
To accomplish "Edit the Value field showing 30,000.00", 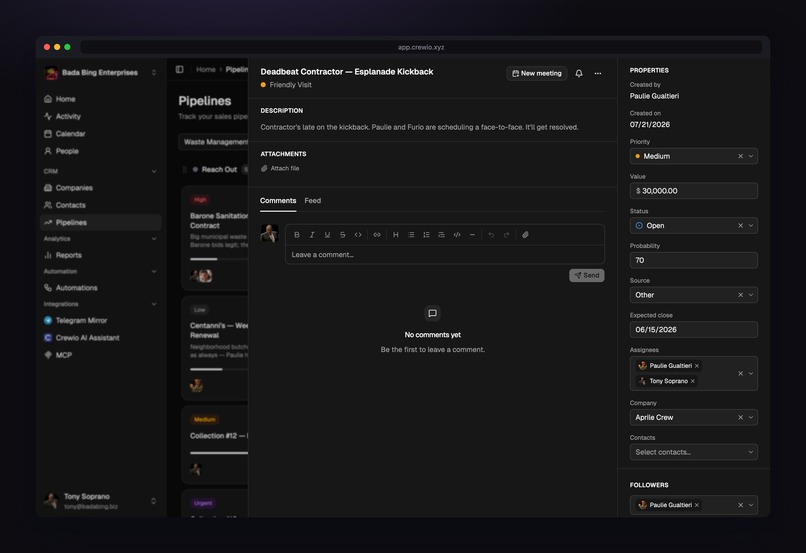I will click(x=693, y=191).
